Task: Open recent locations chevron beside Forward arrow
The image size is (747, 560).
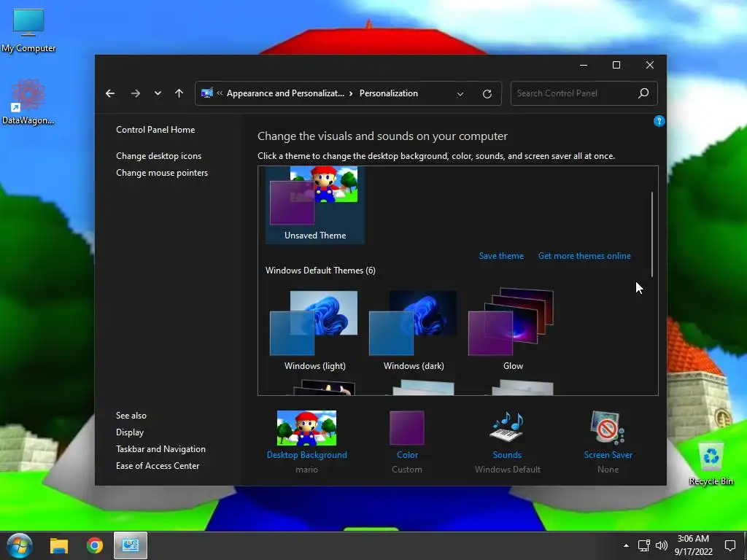Action: pos(158,93)
